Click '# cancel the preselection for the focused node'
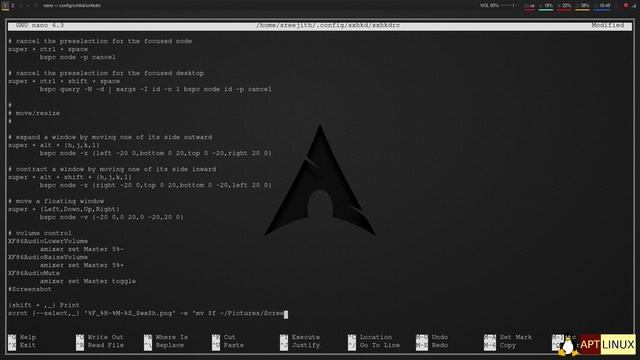 pyautogui.click(x=100, y=41)
